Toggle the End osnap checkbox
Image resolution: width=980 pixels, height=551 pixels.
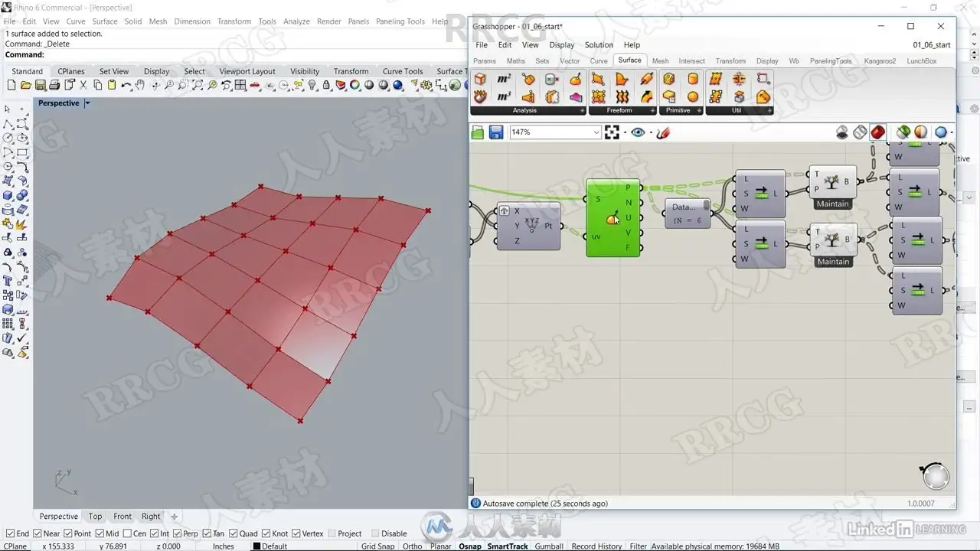point(10,533)
